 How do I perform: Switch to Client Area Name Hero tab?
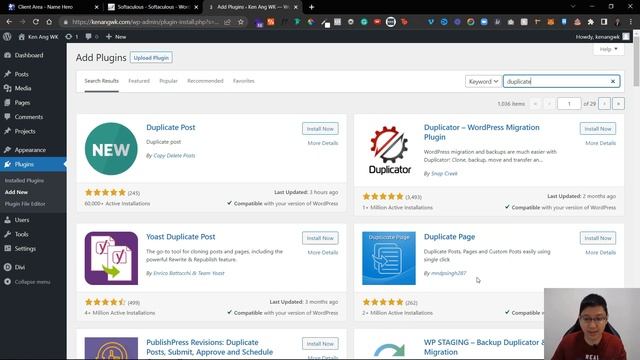coord(53,7)
